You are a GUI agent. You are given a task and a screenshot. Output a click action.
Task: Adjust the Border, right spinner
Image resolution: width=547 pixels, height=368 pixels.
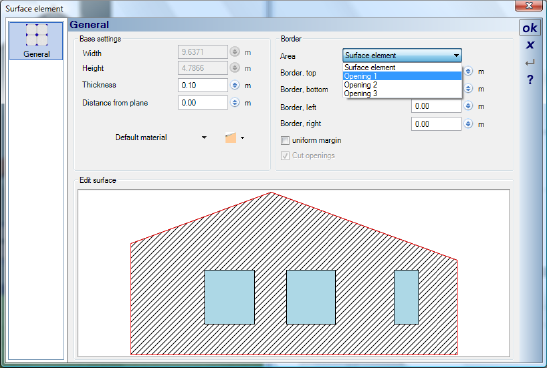(468, 124)
